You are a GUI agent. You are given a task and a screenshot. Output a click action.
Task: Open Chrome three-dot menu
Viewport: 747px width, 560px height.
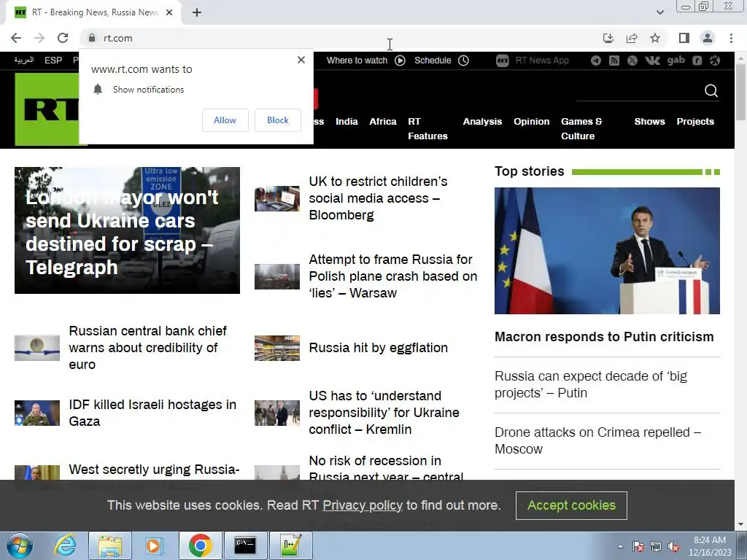point(731,38)
